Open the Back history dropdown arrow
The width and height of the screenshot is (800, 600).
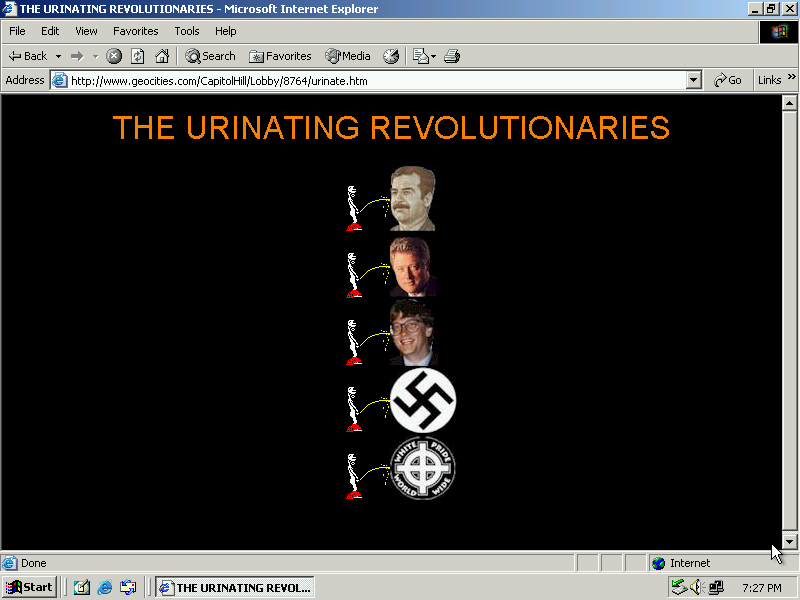[58, 56]
